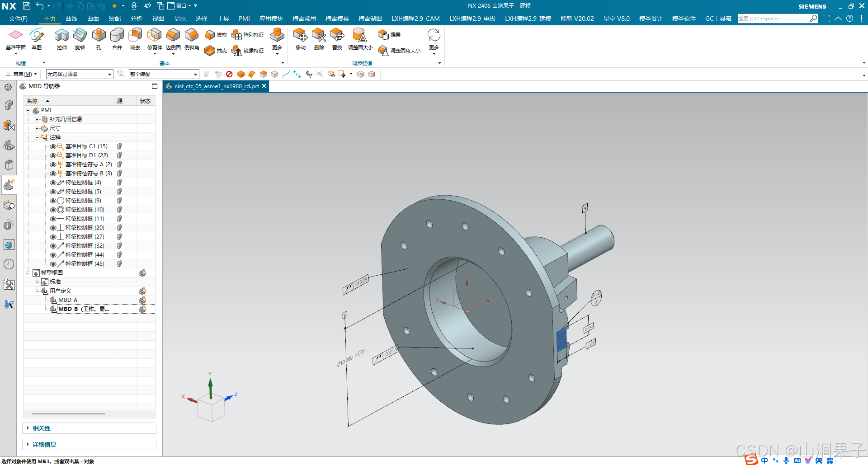Toggle eye icon for 特征控制框 (45)
This screenshot has height=465, width=868.
[53, 264]
